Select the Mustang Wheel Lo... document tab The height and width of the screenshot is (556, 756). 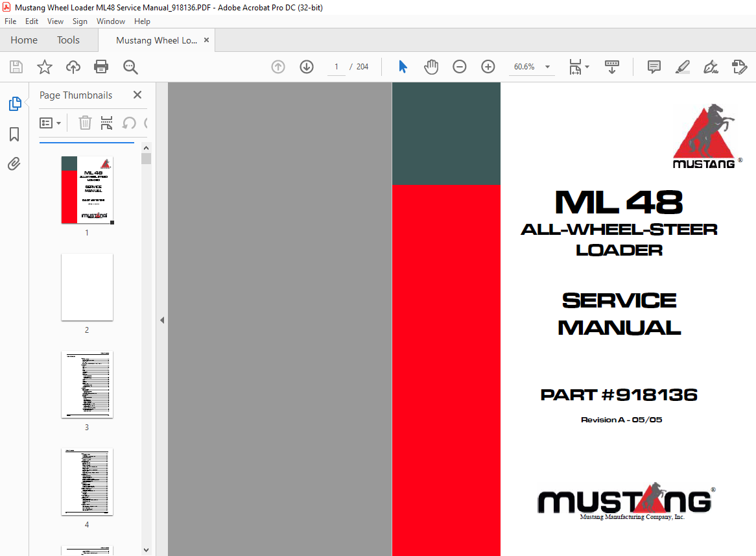[x=157, y=40]
